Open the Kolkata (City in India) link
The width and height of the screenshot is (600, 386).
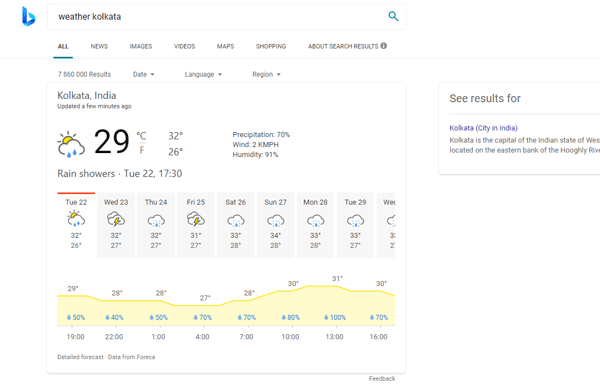coord(483,128)
